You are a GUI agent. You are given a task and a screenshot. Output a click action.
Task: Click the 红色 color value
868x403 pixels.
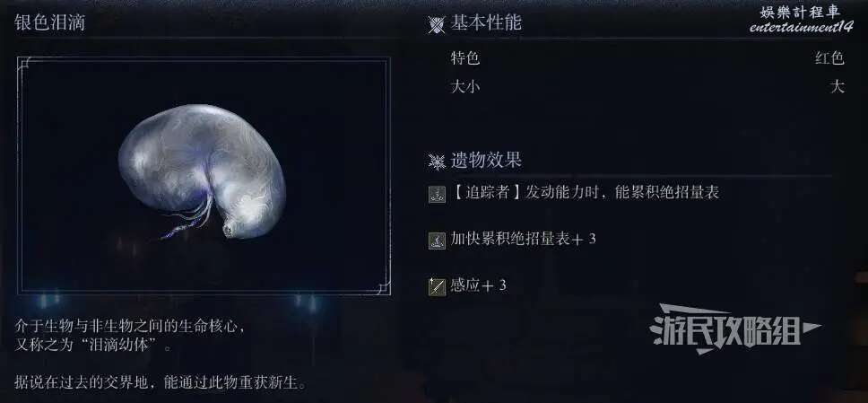829,57
